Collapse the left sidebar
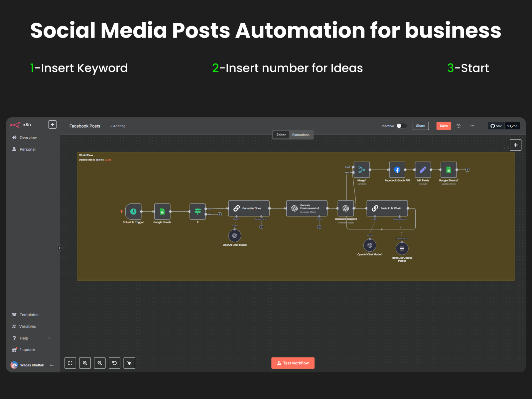 60,248
